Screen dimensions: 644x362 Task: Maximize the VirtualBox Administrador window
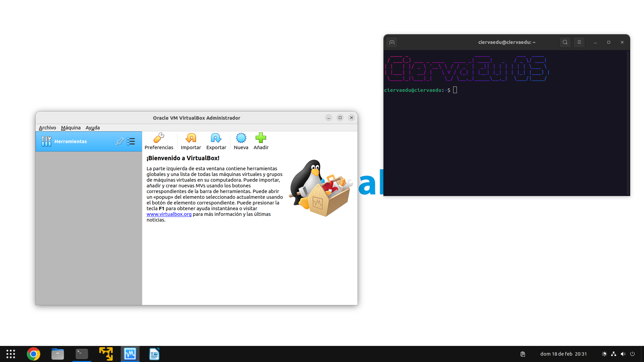tap(340, 118)
